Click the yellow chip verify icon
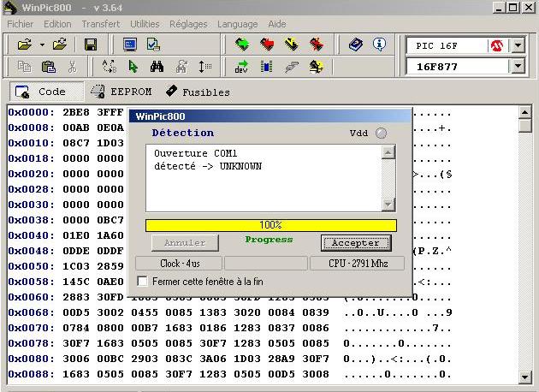 (x=292, y=45)
